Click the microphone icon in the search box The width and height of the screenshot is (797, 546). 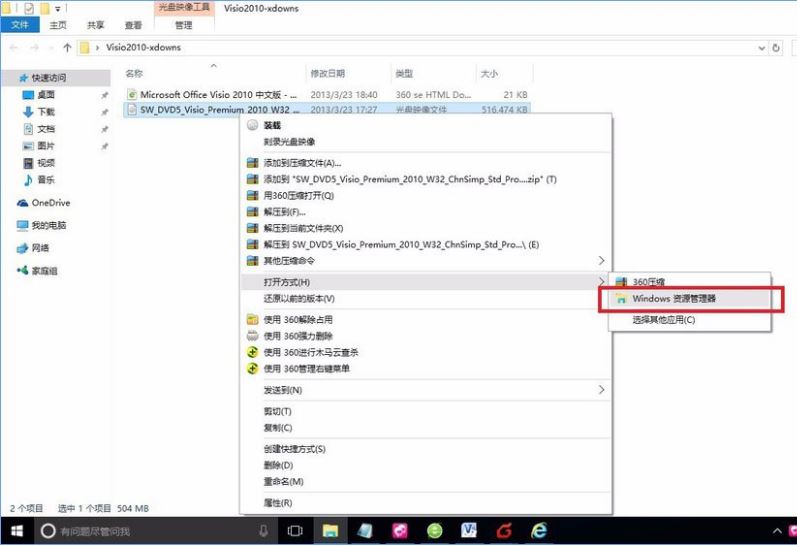pos(263,531)
